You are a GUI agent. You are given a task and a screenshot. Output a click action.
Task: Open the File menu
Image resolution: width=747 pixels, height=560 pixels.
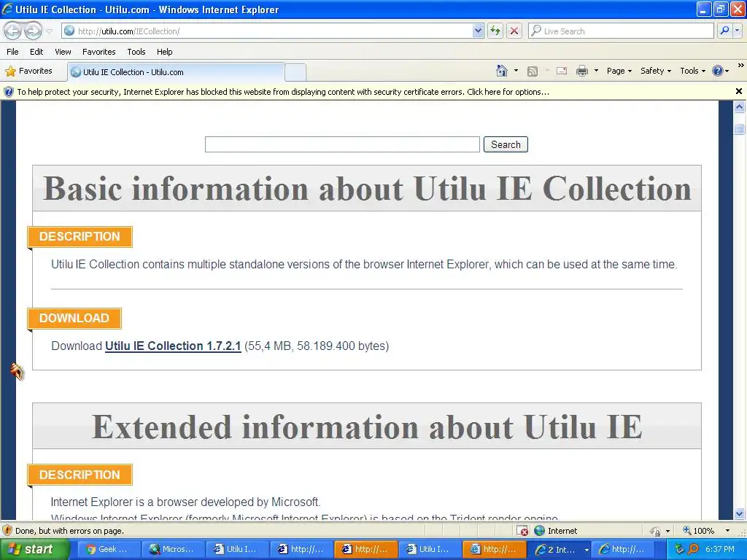(x=13, y=52)
